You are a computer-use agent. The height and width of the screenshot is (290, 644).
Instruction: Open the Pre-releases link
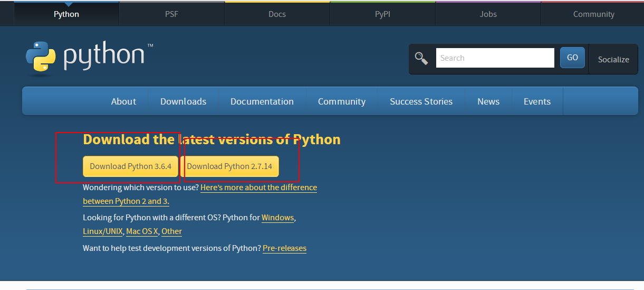pos(284,248)
